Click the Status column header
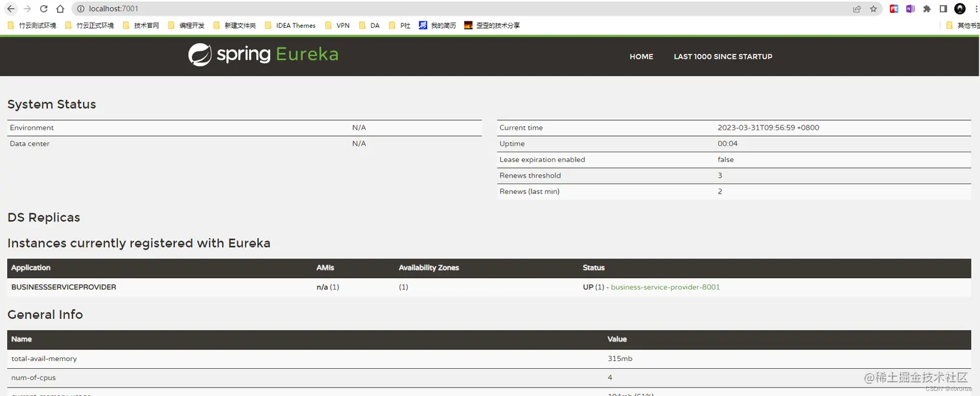980x396 pixels. pos(594,268)
